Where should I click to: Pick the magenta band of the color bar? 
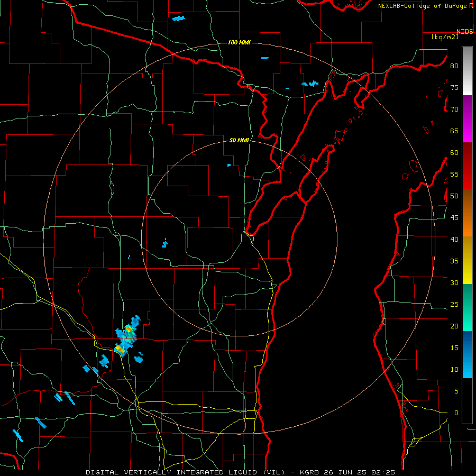coord(467,119)
